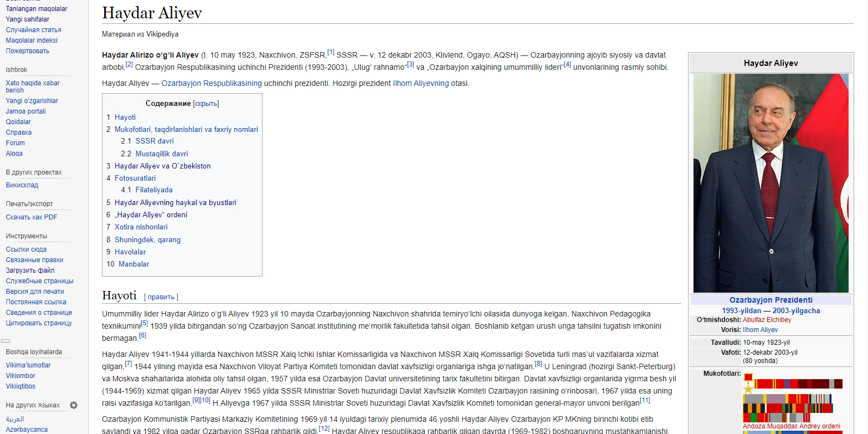Open 'Vikimaʼlumotlar' Wikidata link
Image resolution: width=868 pixels, height=434 pixels.
(28, 365)
